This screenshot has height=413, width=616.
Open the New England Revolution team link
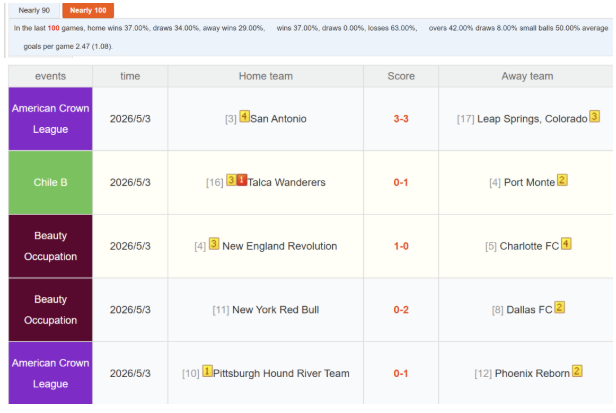tap(280, 246)
